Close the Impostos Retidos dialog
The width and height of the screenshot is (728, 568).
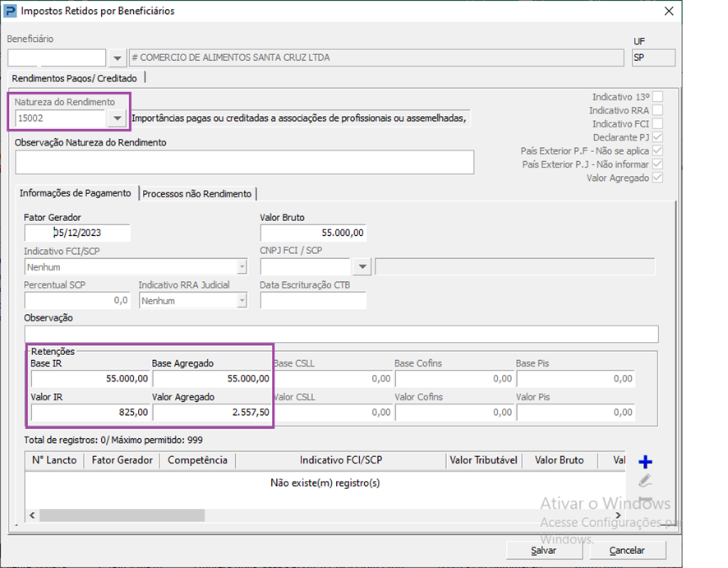pyautogui.click(x=669, y=11)
